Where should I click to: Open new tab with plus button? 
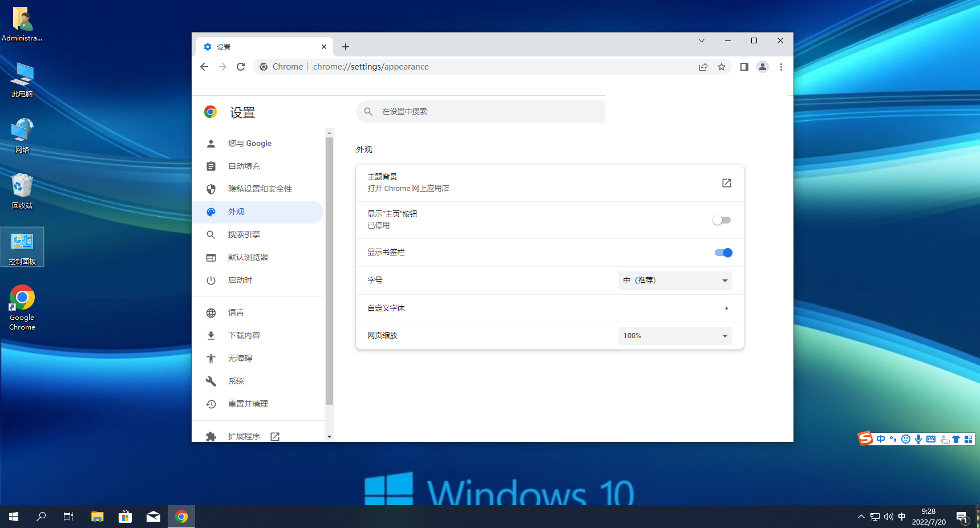[x=346, y=47]
